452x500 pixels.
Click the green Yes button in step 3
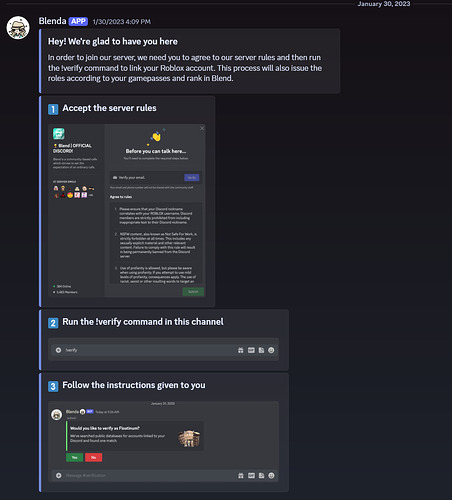(x=75, y=457)
